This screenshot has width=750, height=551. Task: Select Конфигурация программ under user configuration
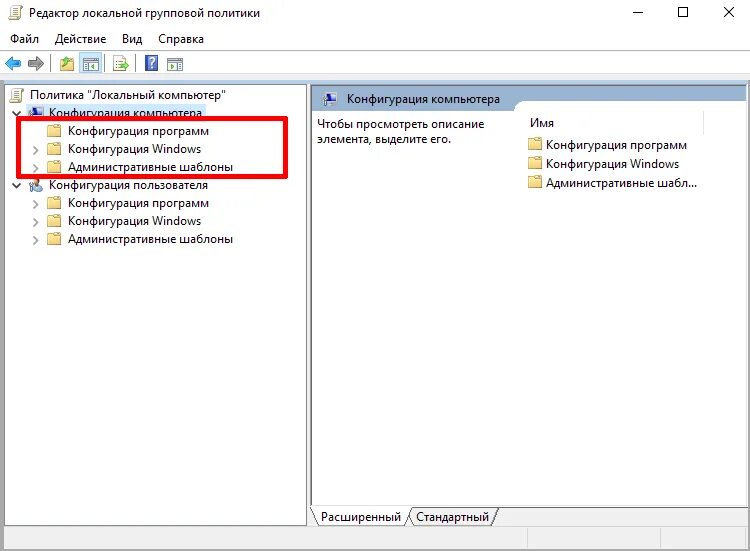pos(138,203)
